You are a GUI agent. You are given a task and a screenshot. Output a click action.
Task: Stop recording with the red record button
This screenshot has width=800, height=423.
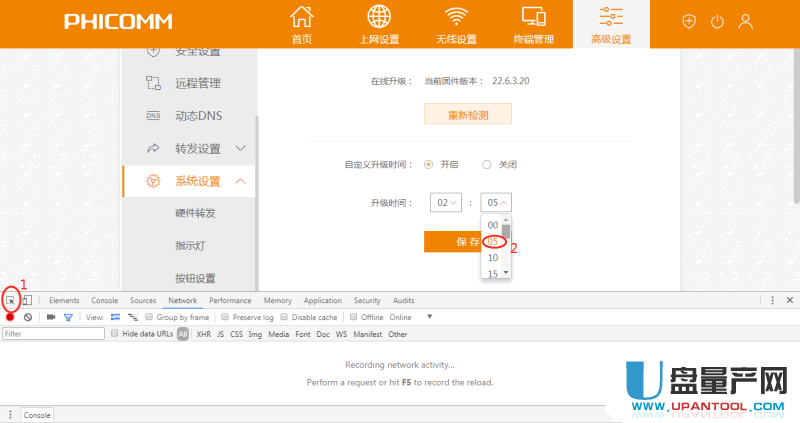[x=10, y=317]
